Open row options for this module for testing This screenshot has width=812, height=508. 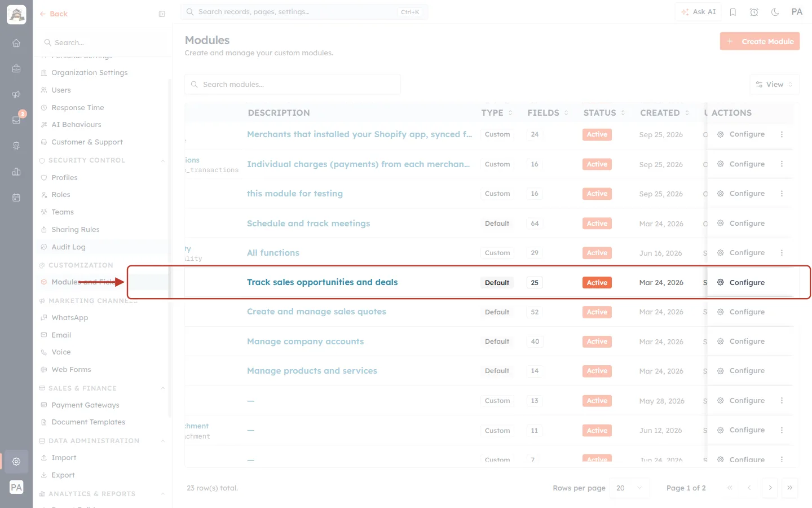point(782,194)
